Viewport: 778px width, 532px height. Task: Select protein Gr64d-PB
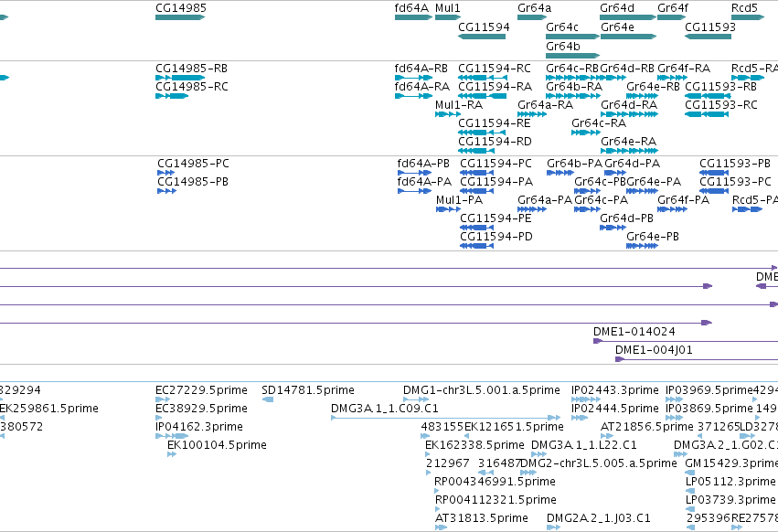[x=613, y=228]
